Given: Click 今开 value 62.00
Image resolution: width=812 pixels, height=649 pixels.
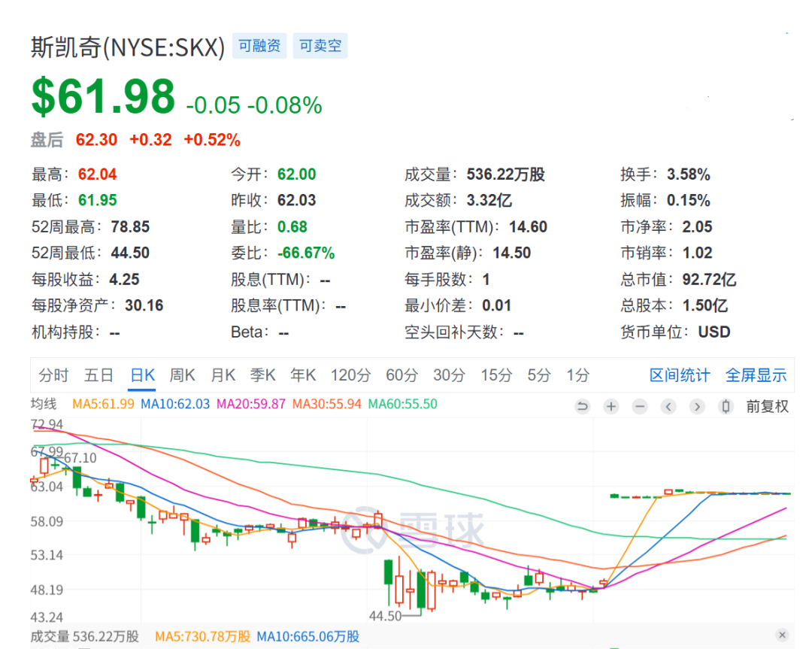Looking at the screenshot, I should click(296, 174).
